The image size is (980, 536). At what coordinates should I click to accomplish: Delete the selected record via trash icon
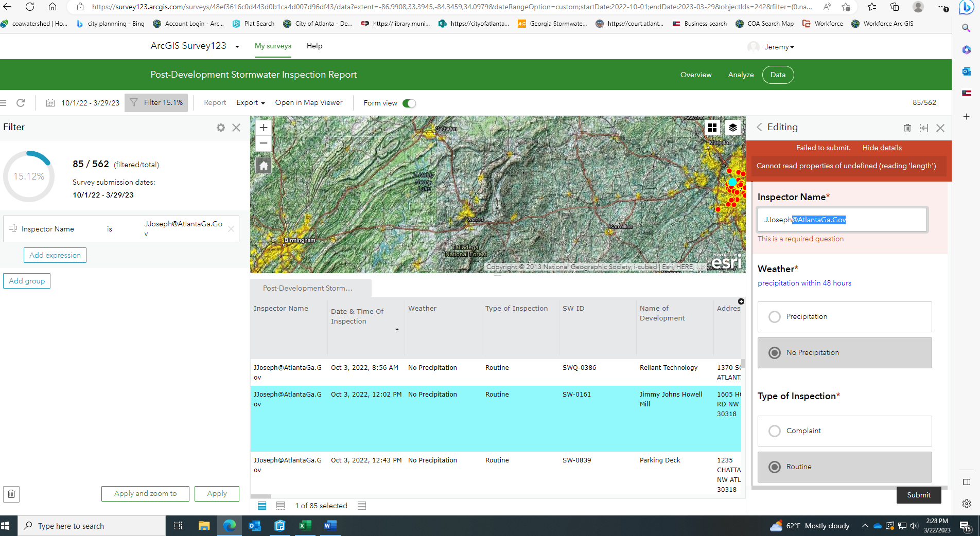(907, 128)
